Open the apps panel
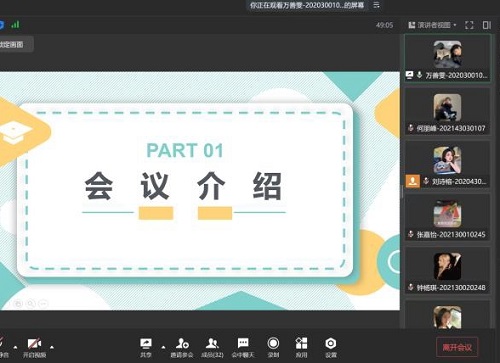The image size is (500, 363). [301, 347]
